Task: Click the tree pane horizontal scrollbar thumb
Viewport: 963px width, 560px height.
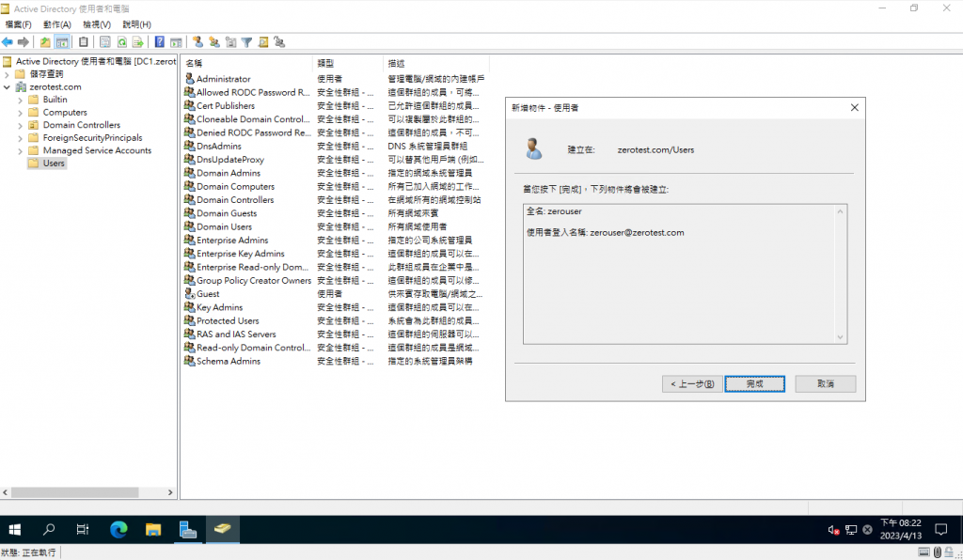Action: point(74,492)
